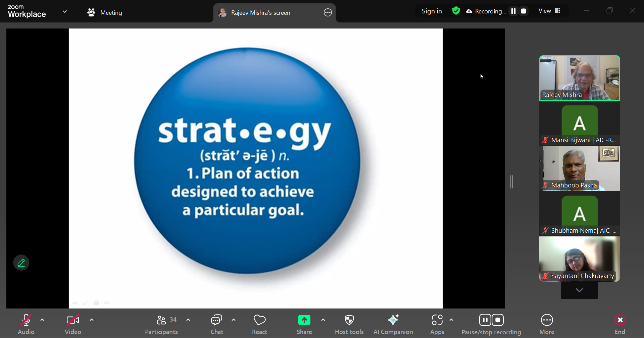This screenshot has height=338, width=644.
Task: Show more participants with down chevron
Action: pos(579,290)
